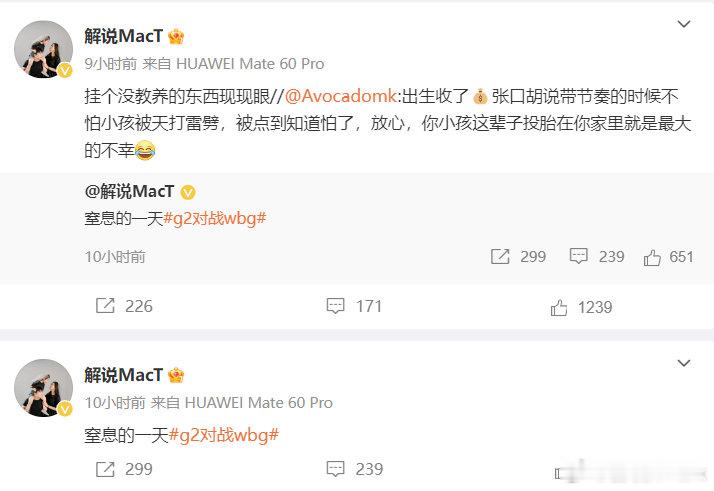Open the first post's chevron dropdown menu
Viewport: 714px width, 491px height.
(x=684, y=24)
